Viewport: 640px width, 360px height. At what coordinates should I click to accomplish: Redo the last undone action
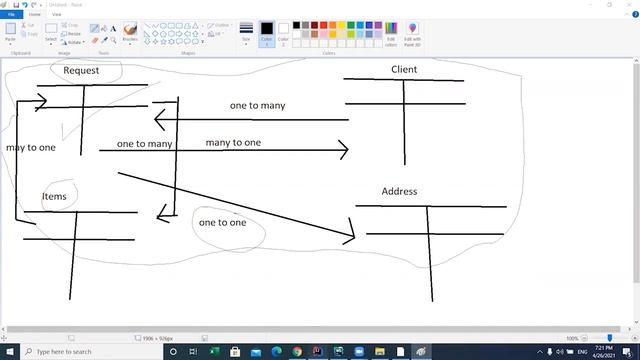pyautogui.click(x=34, y=5)
